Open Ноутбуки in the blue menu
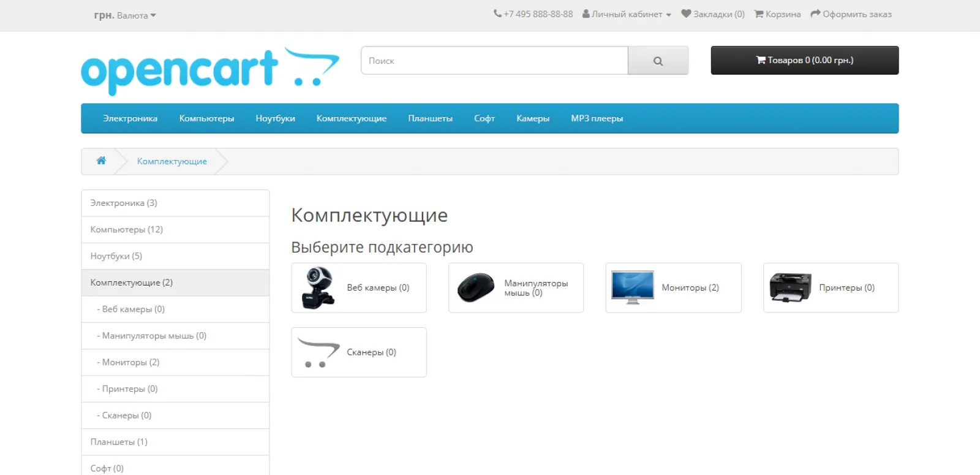980x475 pixels. point(275,118)
